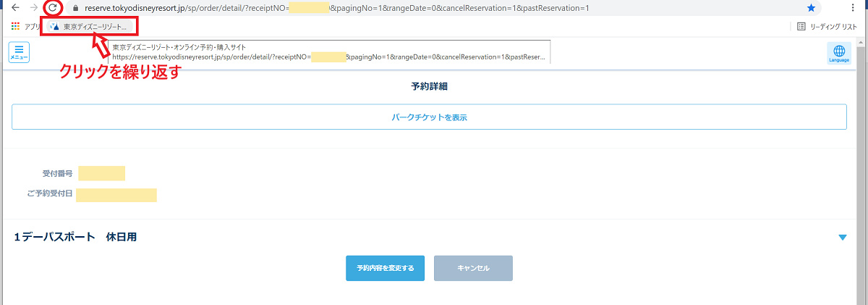Click パークチケットを表示 button
Viewport: 868px width, 305px height.
pyautogui.click(x=429, y=117)
